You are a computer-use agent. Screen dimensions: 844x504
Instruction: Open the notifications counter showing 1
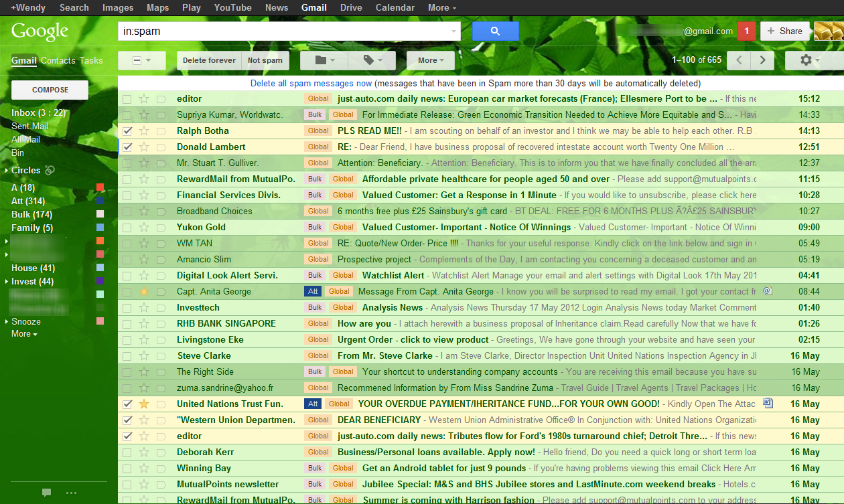point(747,31)
